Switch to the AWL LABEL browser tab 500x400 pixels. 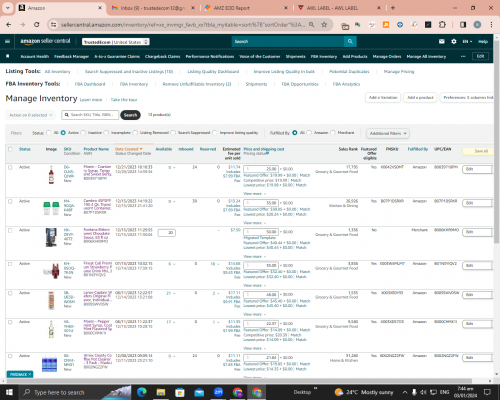[x=338, y=8]
